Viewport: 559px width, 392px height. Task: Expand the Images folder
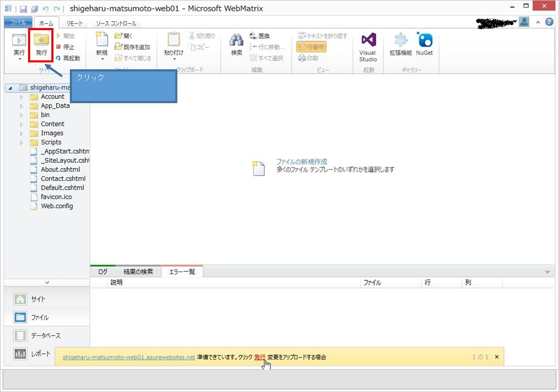tap(21, 134)
